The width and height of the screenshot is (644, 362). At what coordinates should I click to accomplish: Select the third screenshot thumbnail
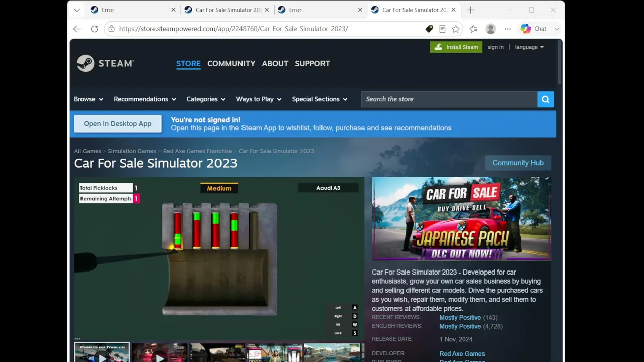coord(217,352)
